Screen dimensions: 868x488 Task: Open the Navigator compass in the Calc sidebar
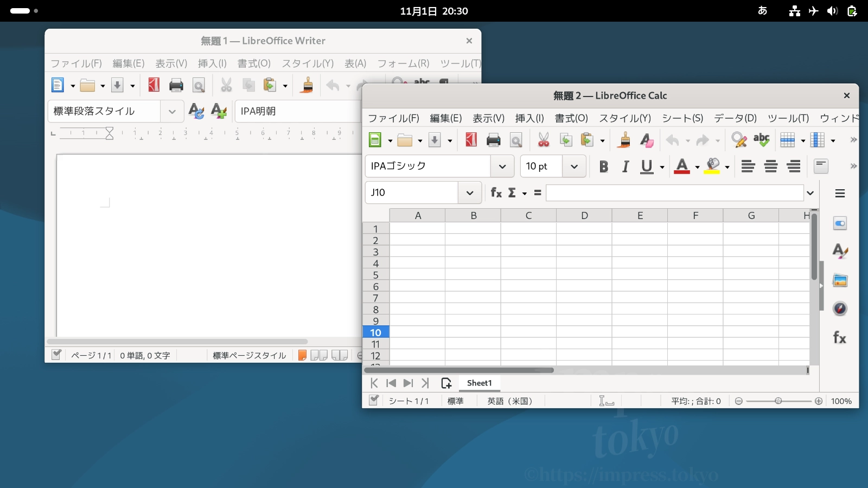tap(840, 309)
